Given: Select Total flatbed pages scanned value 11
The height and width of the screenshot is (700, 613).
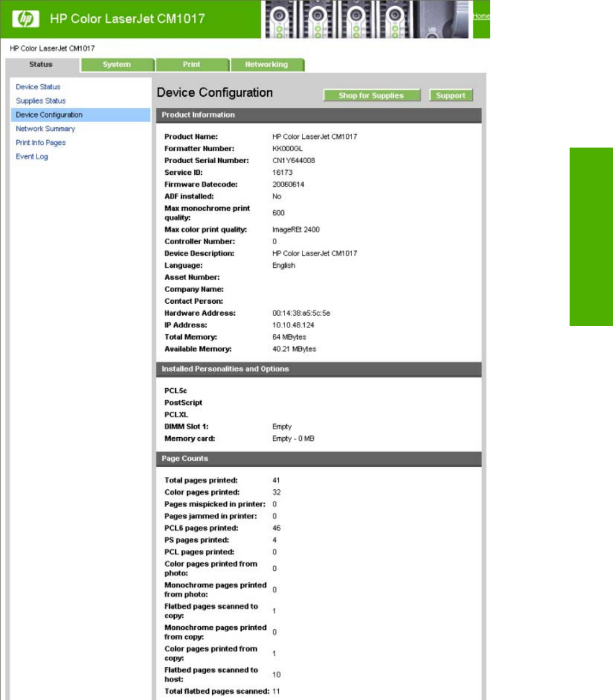Looking at the screenshot, I should [276, 691].
